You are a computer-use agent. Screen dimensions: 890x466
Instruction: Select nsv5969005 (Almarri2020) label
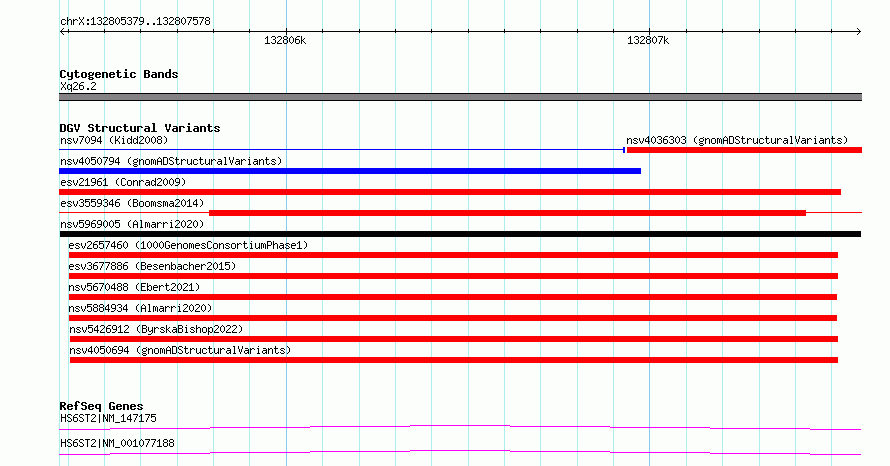(x=132, y=224)
